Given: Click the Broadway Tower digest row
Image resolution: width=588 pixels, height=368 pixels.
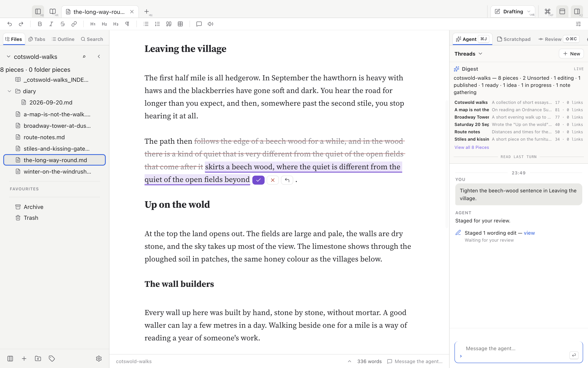Looking at the screenshot, I should tap(519, 117).
